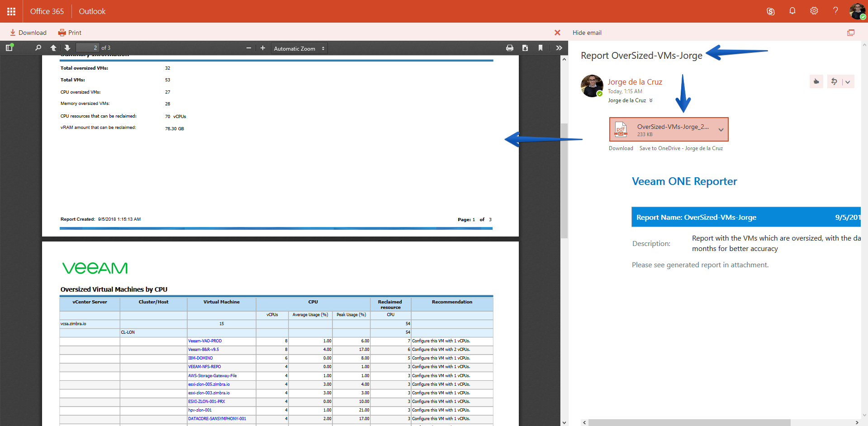Expand more reply actions dropdown
Screen dimensions: 868x426
click(x=848, y=82)
